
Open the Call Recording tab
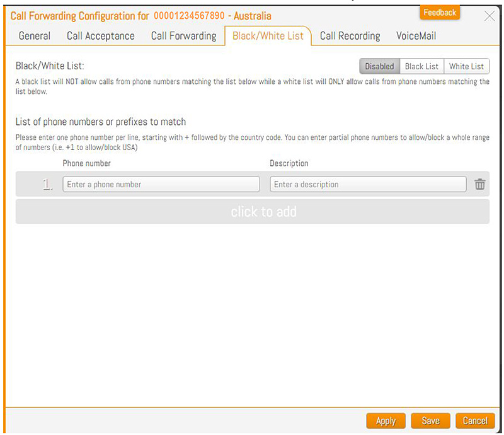[350, 36]
